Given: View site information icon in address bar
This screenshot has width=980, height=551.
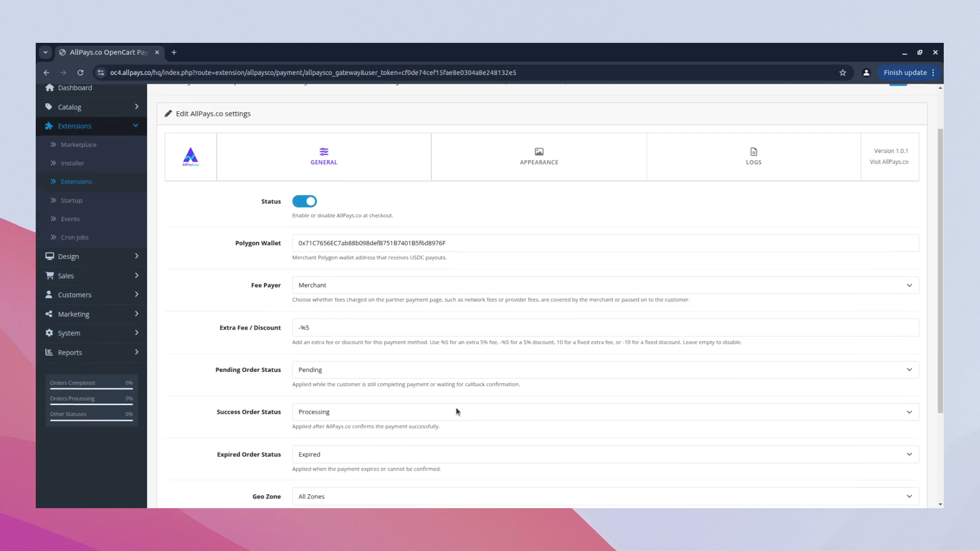Looking at the screenshot, I should 101,72.
